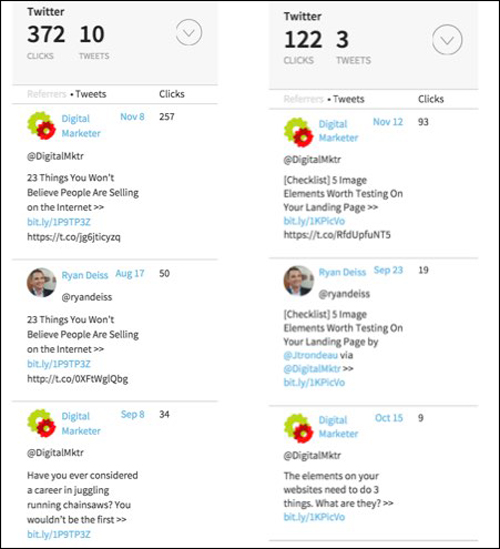Open bit.ly/1P9TP3Z link in Nov 8 tweet
500x549 pixels.
click(x=59, y=222)
